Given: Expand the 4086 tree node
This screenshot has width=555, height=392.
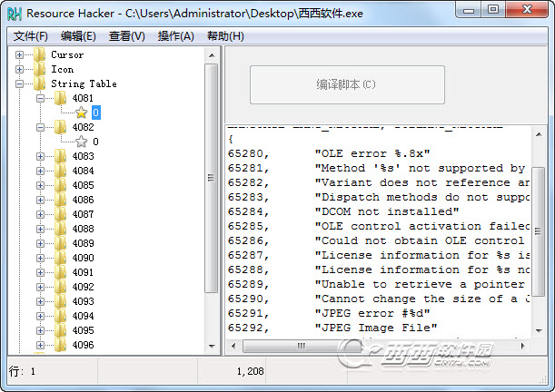Looking at the screenshot, I should tap(40, 200).
